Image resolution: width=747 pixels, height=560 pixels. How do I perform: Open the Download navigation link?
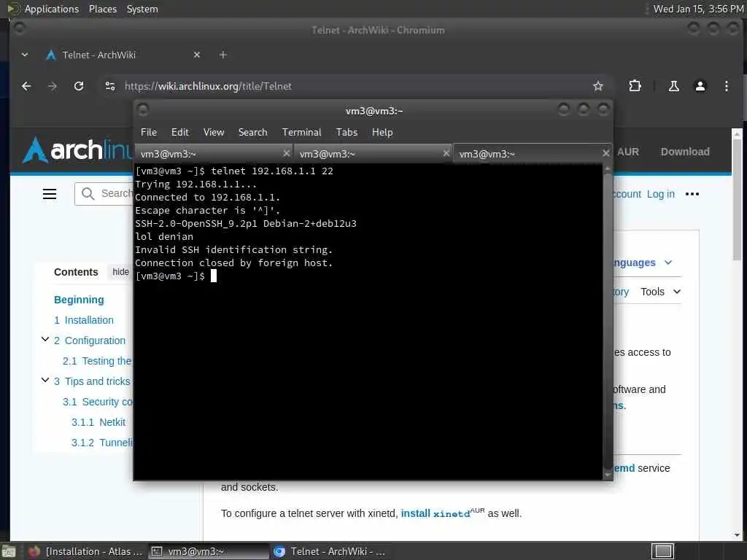point(684,152)
